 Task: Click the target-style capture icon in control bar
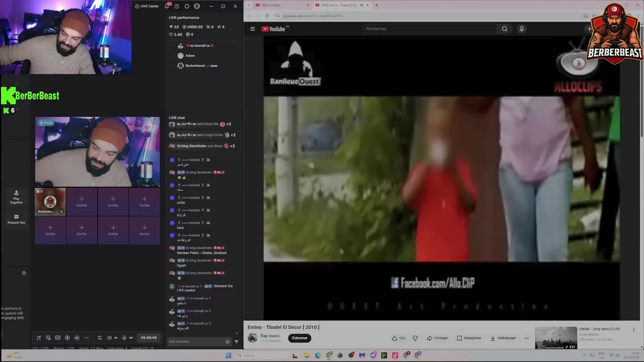pos(76,338)
